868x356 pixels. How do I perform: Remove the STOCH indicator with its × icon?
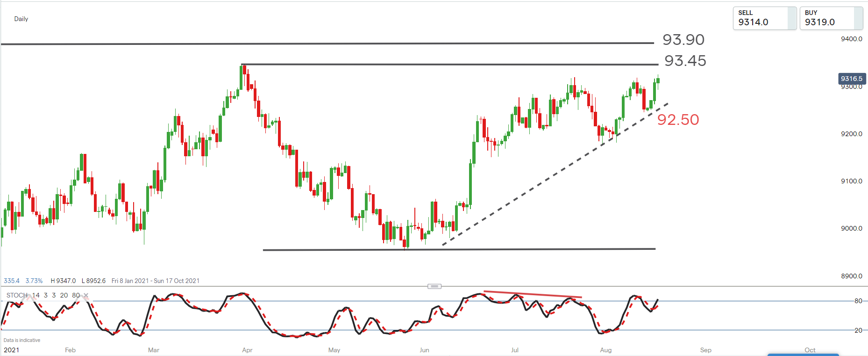[x=86, y=295]
